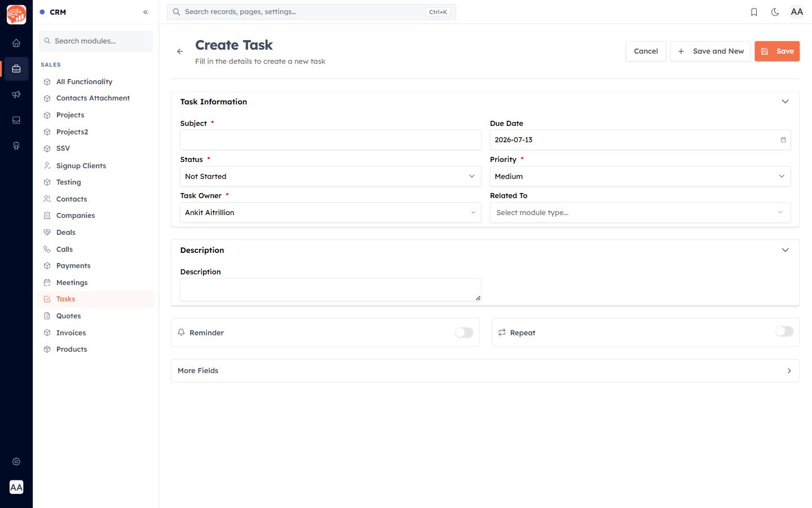The width and height of the screenshot is (812, 508).
Task: Open Related To module type dropdown
Action: 640,212
